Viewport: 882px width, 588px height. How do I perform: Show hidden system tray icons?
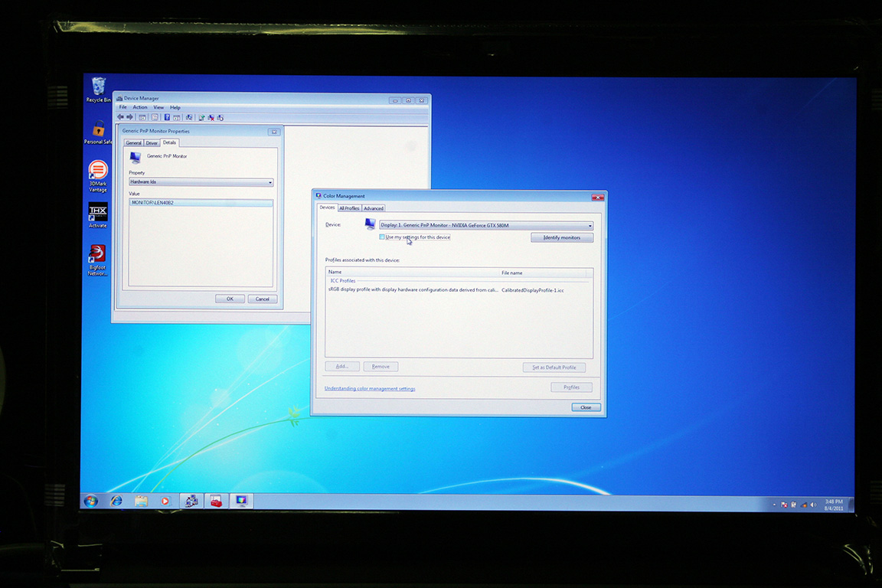click(x=775, y=505)
